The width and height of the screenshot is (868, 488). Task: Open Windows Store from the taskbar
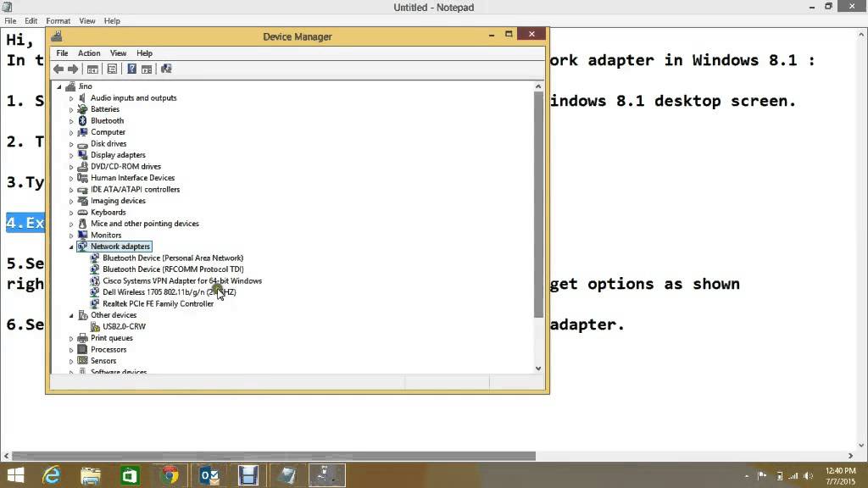tap(130, 475)
